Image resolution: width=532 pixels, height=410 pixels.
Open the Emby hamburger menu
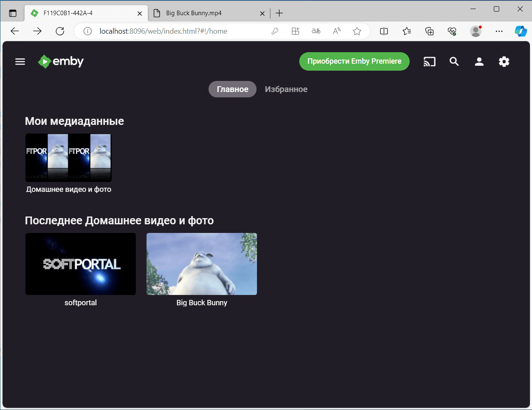coord(20,62)
